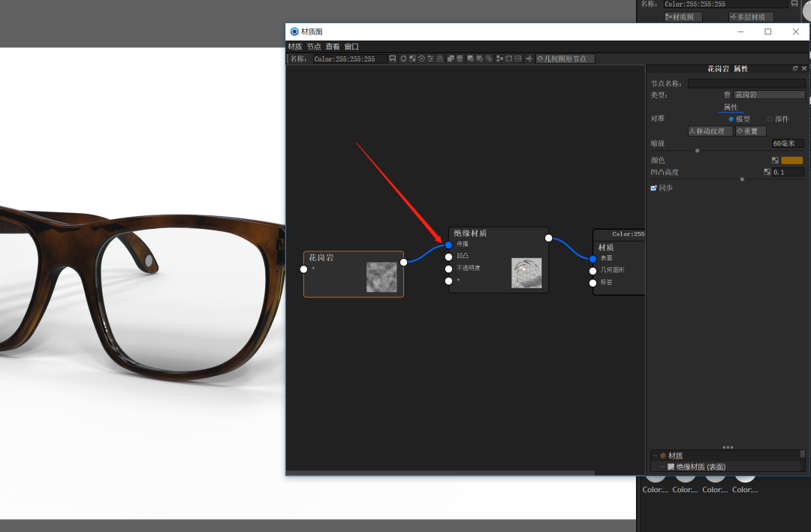
Task: Click the 不透明度 input socket on 绝缘材质 node
Action: coord(448,269)
